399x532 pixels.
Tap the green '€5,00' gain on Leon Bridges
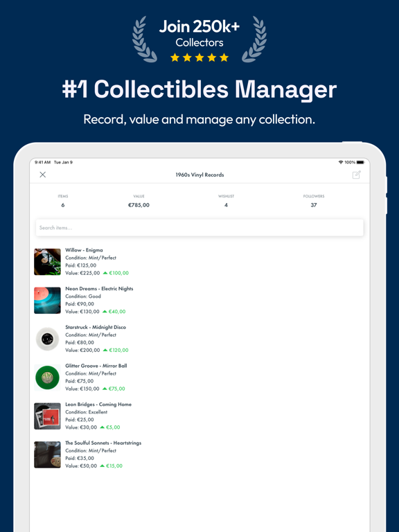tap(113, 427)
